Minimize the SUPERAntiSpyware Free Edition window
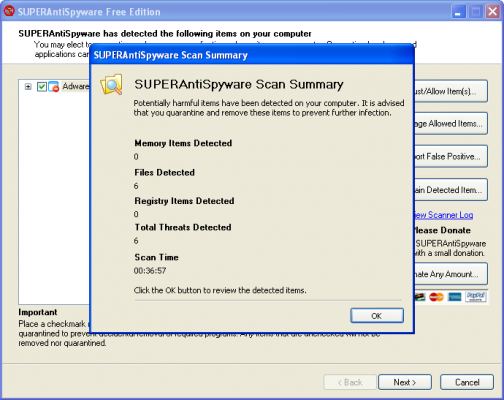 tap(459, 12)
